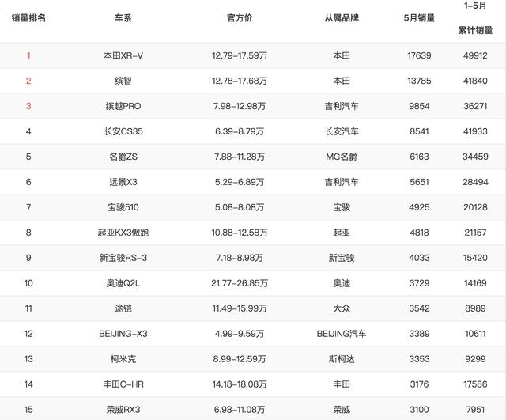Select the 本田XR-V car name
The height and width of the screenshot is (420, 506).
coord(123,55)
